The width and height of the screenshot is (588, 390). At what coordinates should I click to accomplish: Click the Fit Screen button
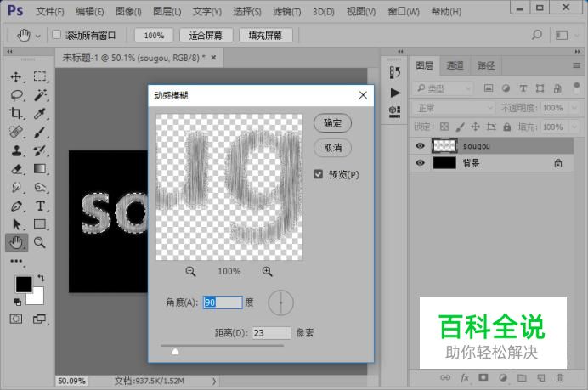(x=206, y=35)
